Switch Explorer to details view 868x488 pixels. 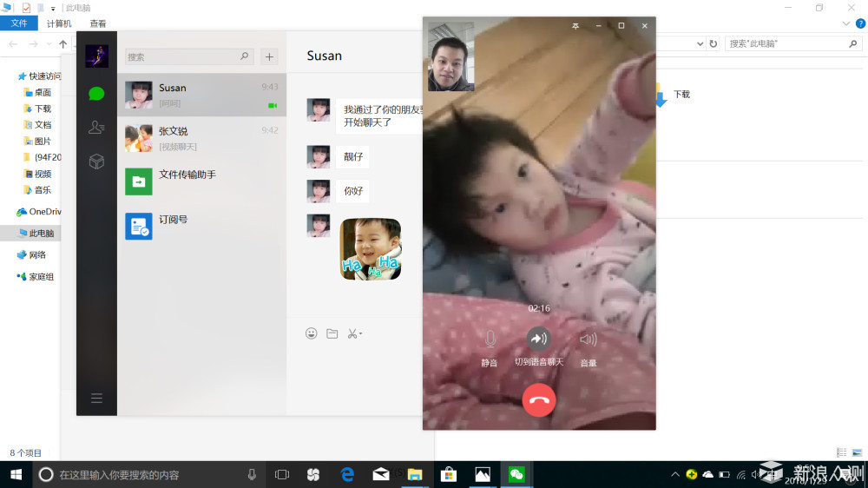point(841,452)
